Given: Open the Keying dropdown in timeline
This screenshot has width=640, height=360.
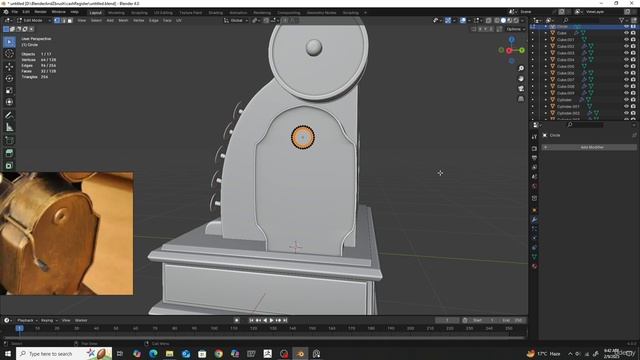Looking at the screenshot, I should coord(49,320).
